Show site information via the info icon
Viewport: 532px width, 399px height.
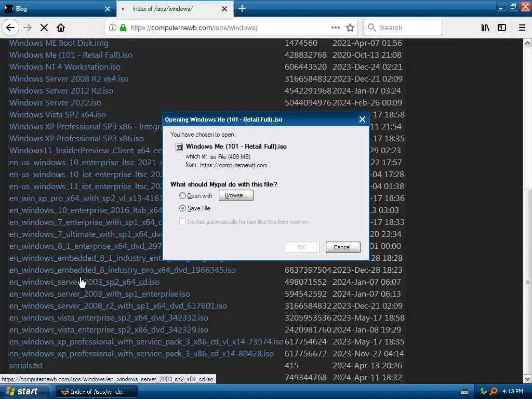(x=112, y=28)
